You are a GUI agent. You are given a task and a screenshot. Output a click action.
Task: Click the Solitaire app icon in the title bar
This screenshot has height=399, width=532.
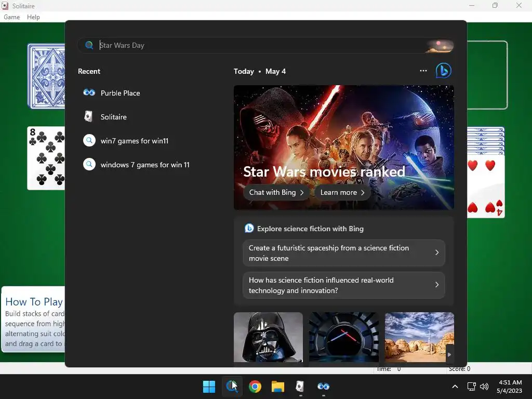[5, 6]
